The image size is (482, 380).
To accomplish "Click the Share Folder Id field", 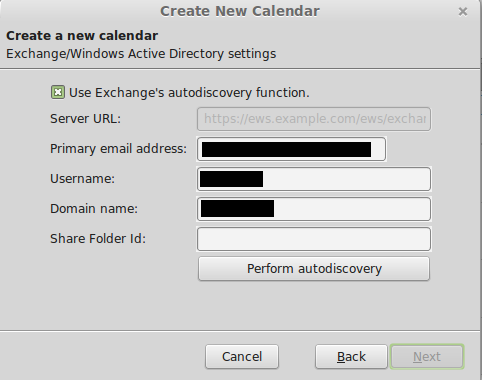I will click(x=314, y=239).
